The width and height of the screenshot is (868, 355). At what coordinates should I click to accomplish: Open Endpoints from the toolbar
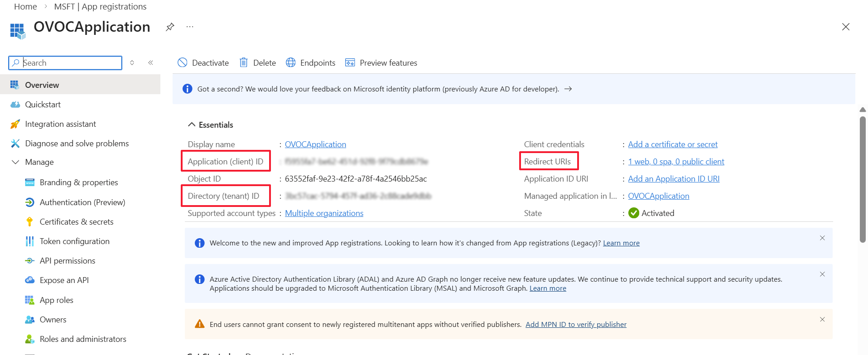click(x=311, y=62)
